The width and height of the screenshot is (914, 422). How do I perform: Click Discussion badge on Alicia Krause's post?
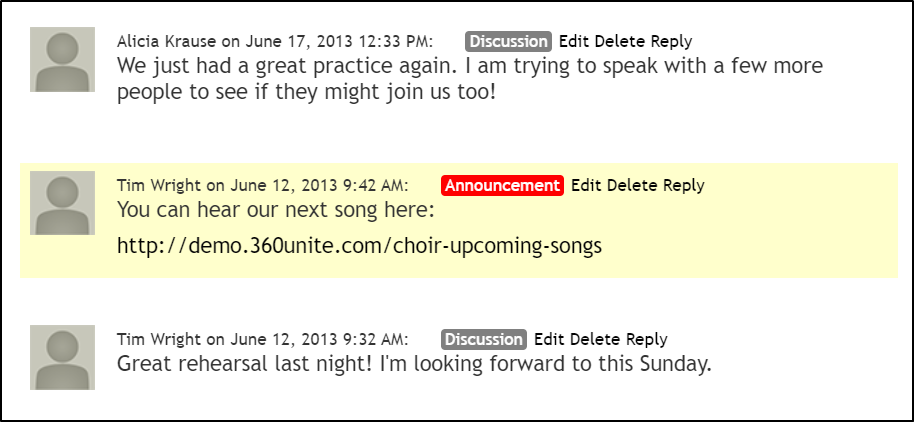508,41
